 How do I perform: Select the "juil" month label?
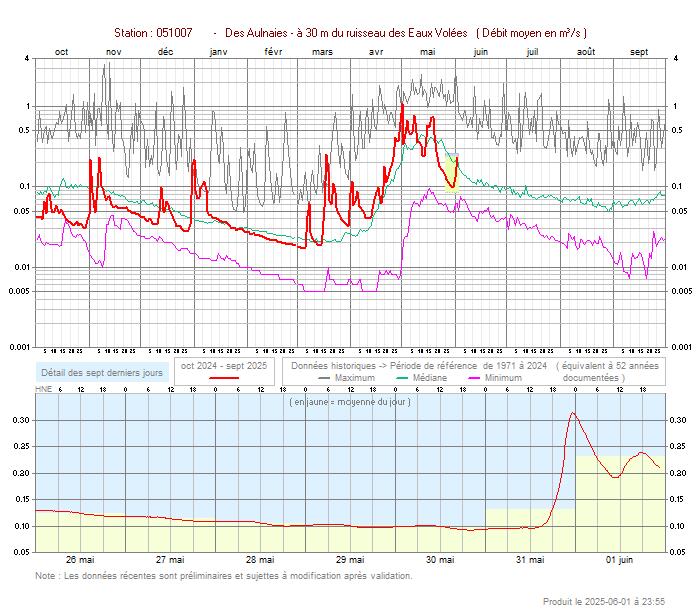pyautogui.click(x=532, y=52)
